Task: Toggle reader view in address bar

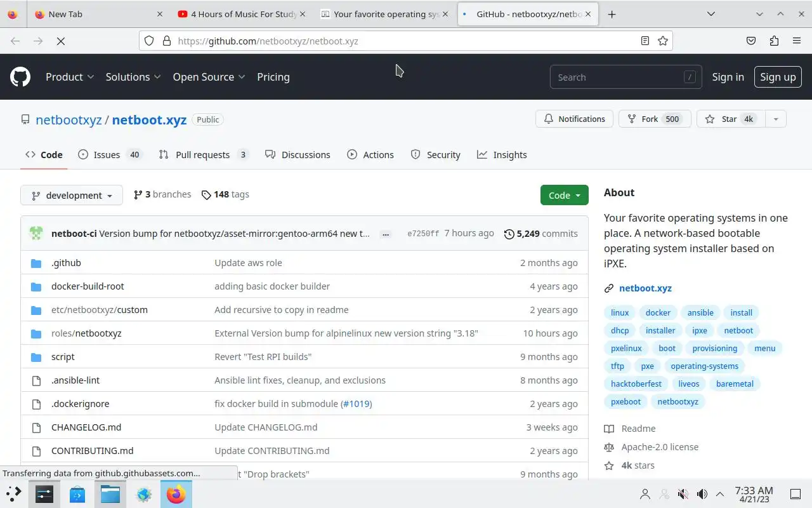Action: 645,41
